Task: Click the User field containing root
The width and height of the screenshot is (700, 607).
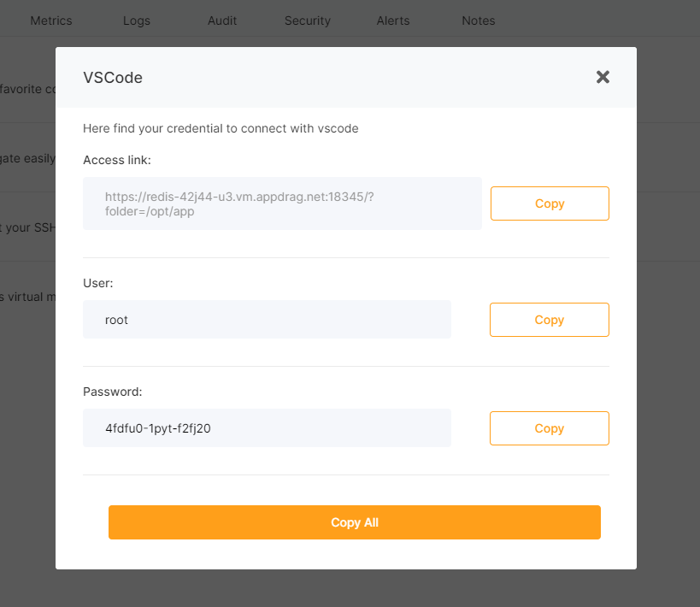Action: pyautogui.click(x=267, y=320)
